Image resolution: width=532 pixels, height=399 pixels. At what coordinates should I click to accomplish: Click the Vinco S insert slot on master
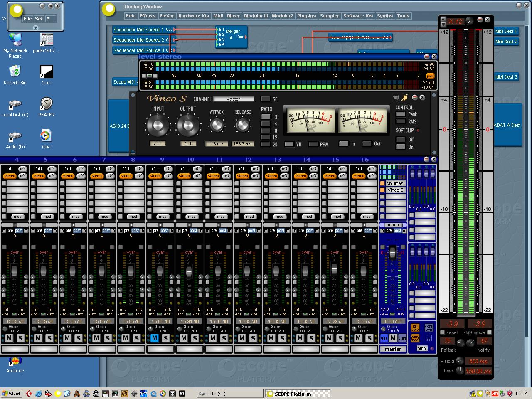click(395, 190)
